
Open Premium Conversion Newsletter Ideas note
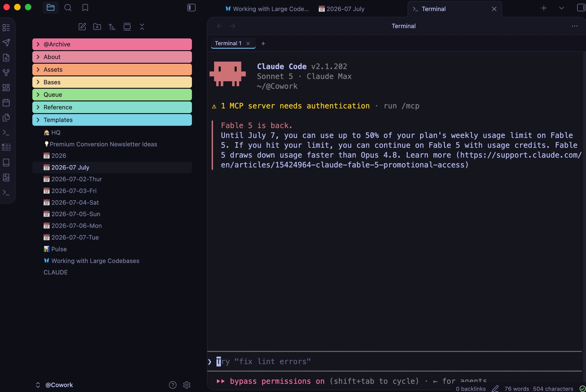112,144
